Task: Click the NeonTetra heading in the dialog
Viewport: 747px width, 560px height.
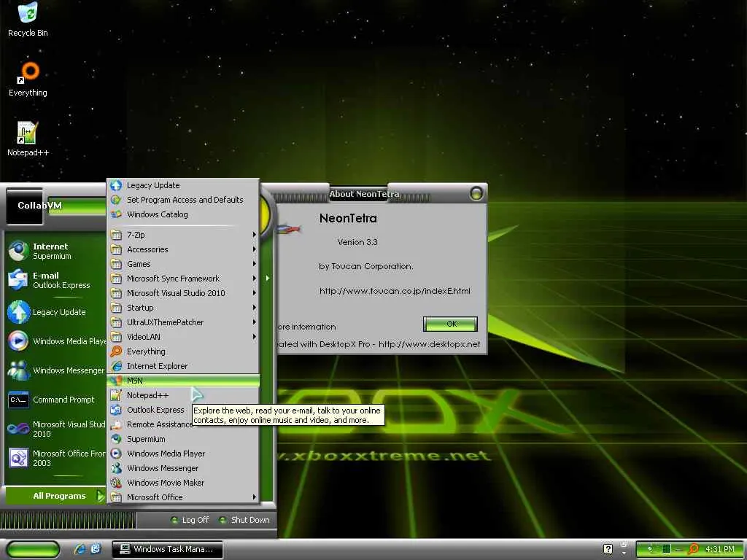Action: point(348,219)
